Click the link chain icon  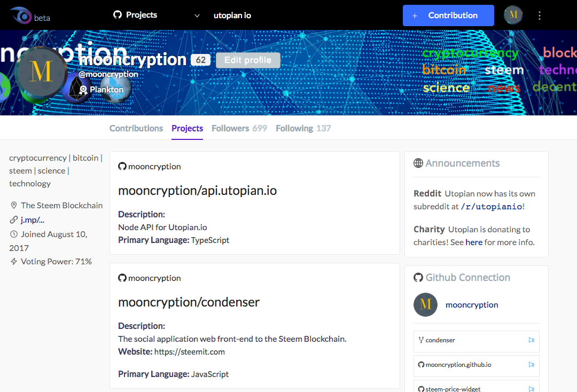point(13,220)
